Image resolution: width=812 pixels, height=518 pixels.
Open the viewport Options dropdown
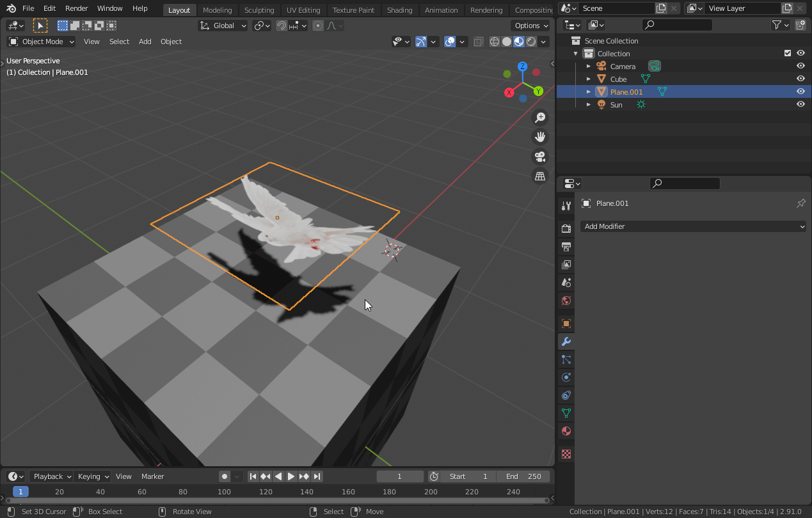pos(531,26)
